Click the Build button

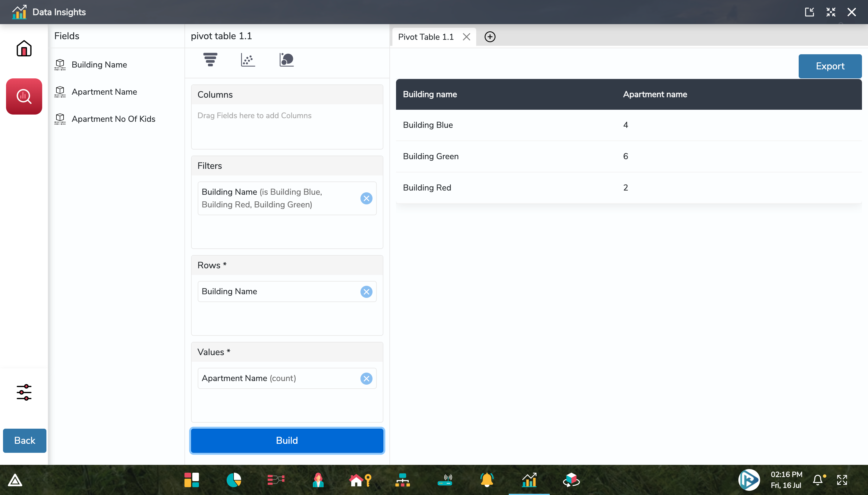(287, 441)
